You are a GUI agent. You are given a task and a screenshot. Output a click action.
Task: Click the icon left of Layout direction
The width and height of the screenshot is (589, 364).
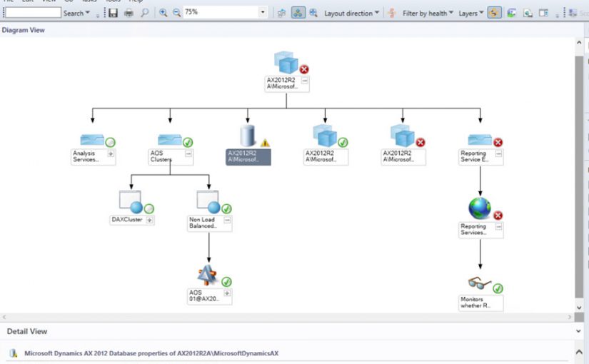[313, 13]
